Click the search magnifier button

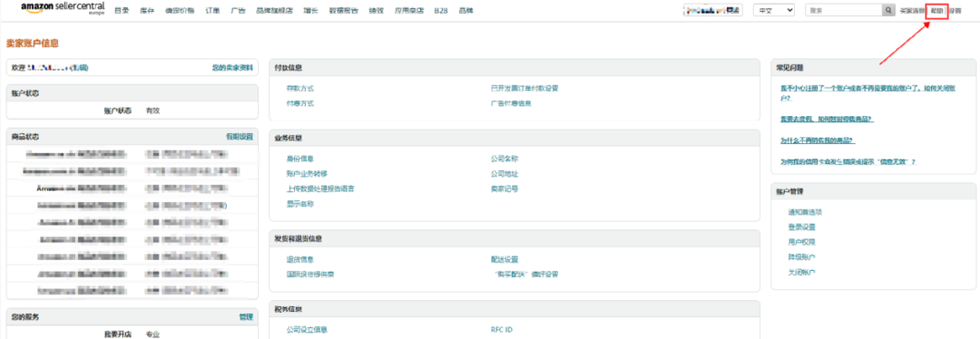point(888,11)
